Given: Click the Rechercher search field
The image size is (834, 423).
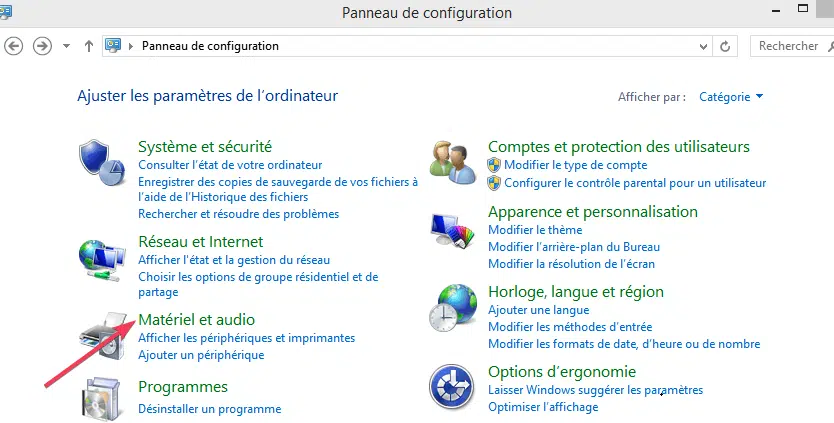Looking at the screenshot, I should click(x=791, y=46).
